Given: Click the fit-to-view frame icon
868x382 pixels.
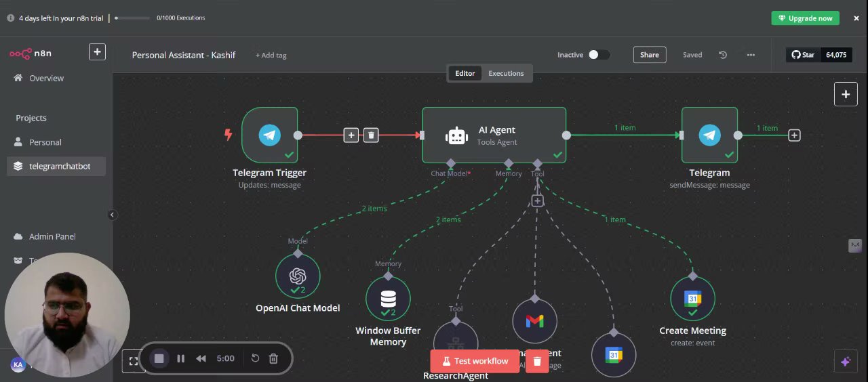Looking at the screenshot, I should tap(133, 361).
